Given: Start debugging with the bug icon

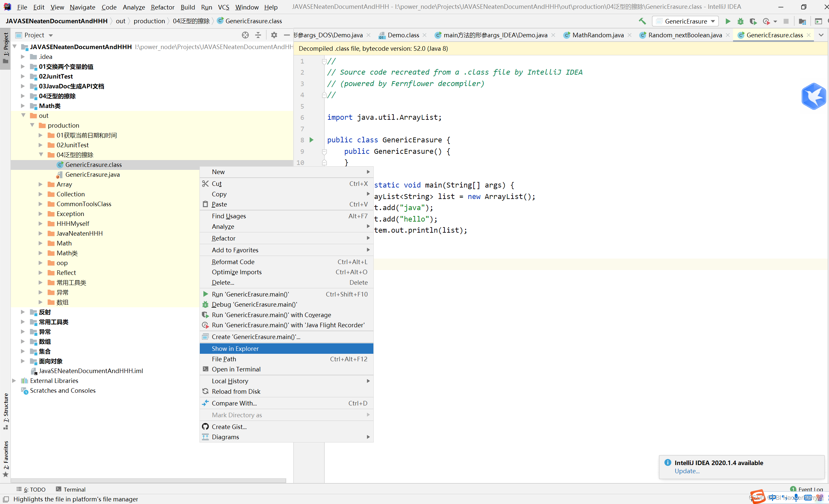Looking at the screenshot, I should pos(741,21).
